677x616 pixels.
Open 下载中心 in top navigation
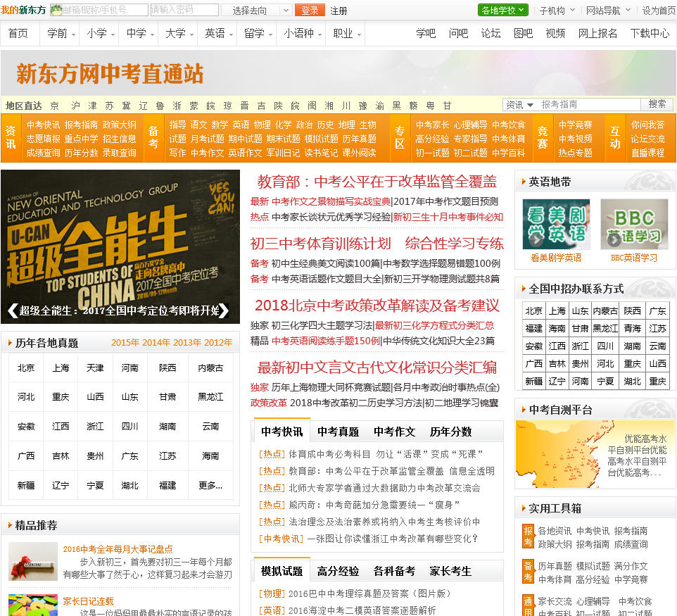click(650, 33)
